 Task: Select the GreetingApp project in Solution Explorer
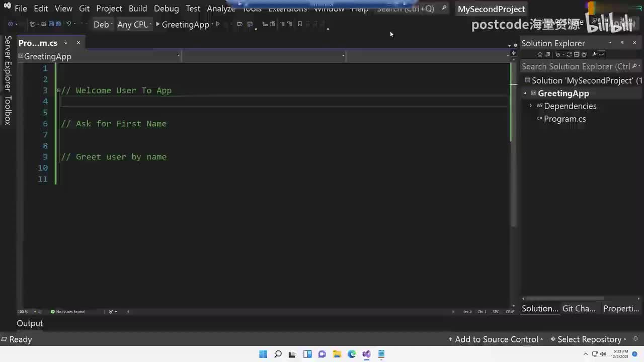(563, 94)
